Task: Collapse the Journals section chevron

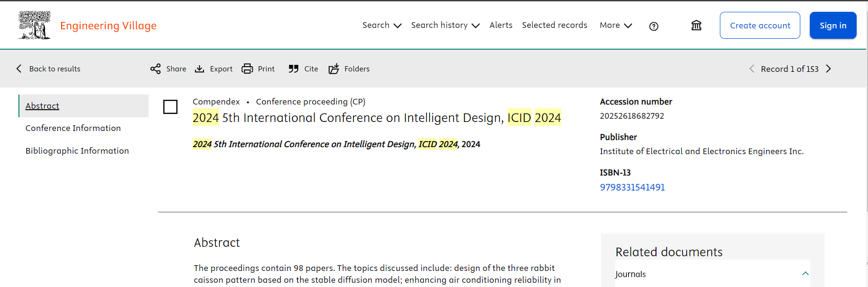Action: pyautogui.click(x=805, y=274)
